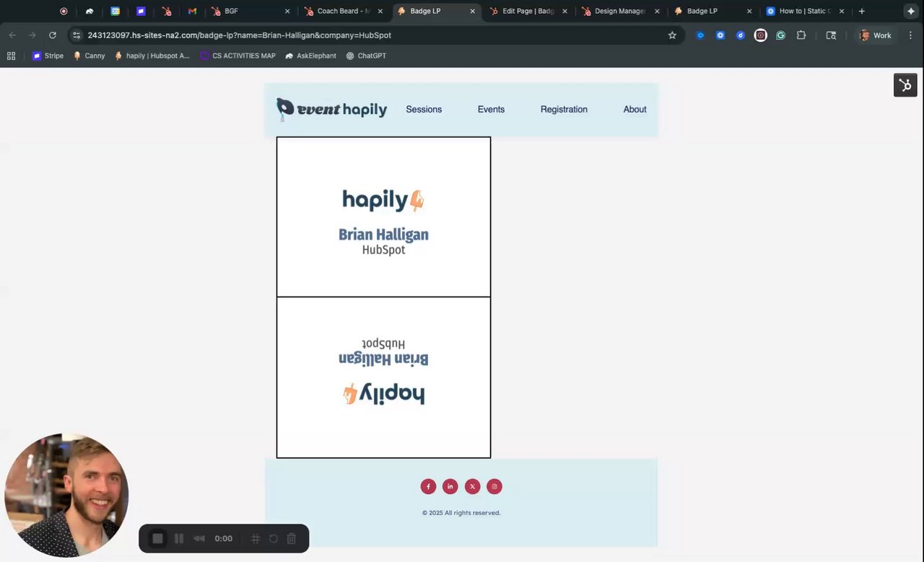Click the blue circle extension icon beside the star
Screen dimensions: 924x562
[699, 35]
